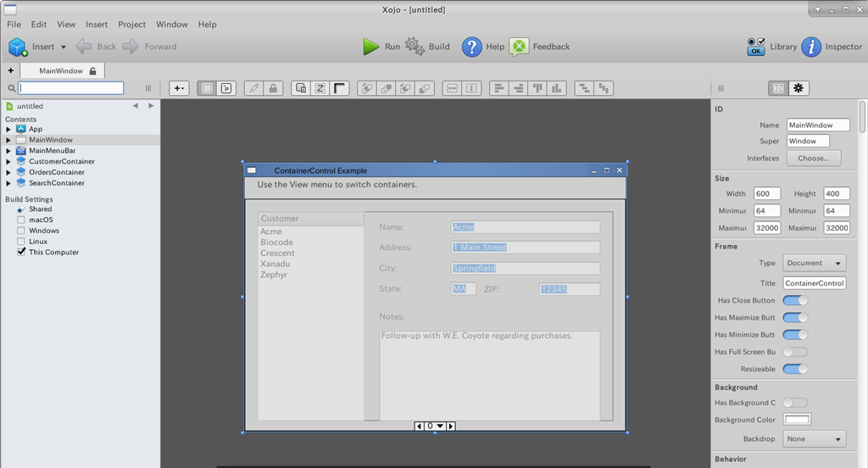Check the macOS build target
Screen dimensions: 868x468
[x=21, y=220]
